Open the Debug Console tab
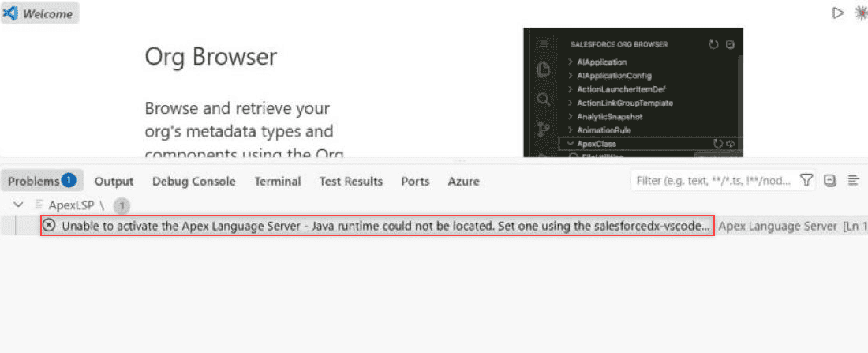This screenshot has height=353, width=868. tap(194, 181)
